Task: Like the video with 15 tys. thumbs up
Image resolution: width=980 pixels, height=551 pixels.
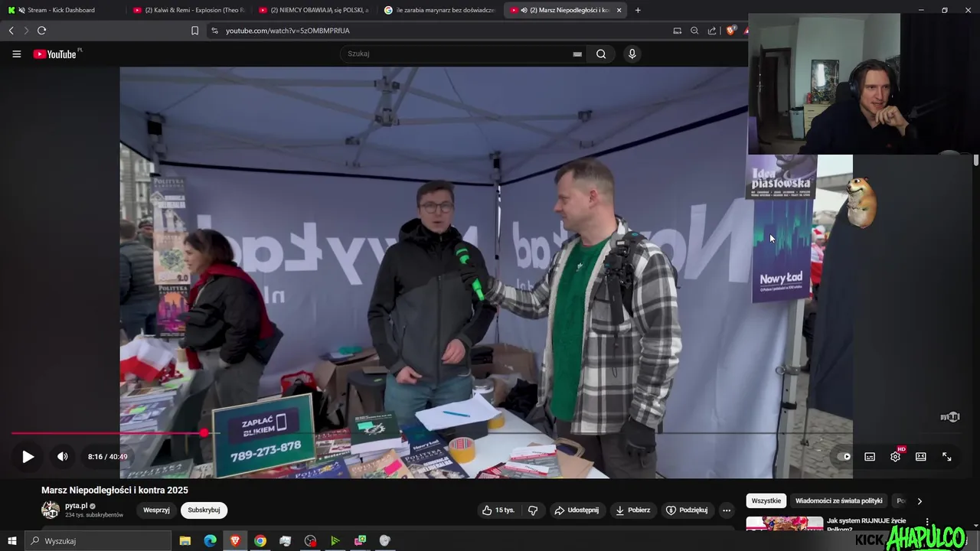Action: pos(498,510)
